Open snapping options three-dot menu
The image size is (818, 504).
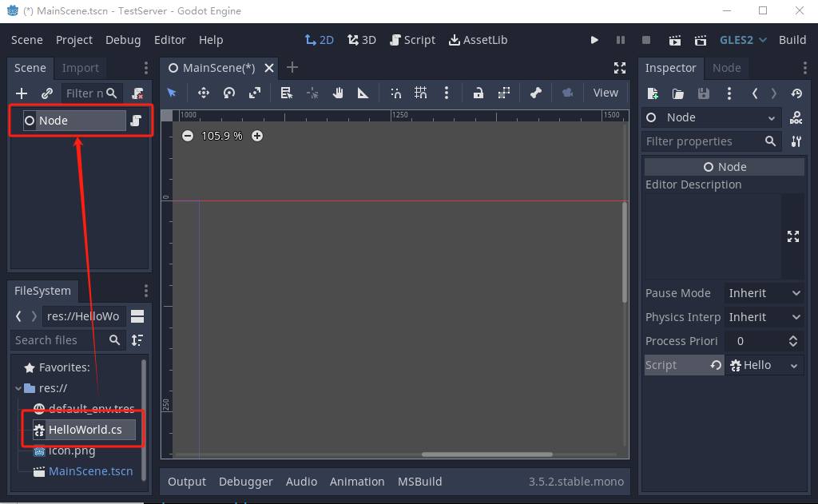pos(446,93)
